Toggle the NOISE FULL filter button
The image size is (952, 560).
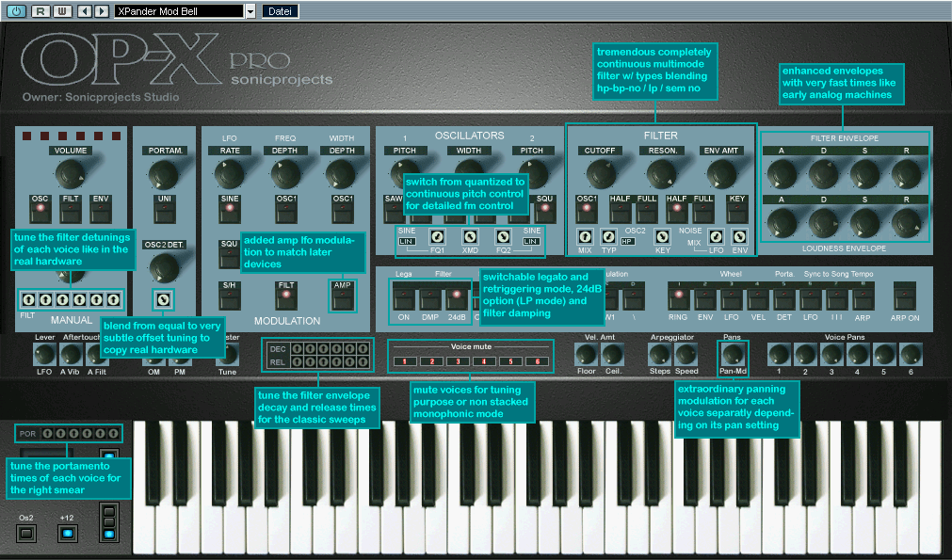703,212
